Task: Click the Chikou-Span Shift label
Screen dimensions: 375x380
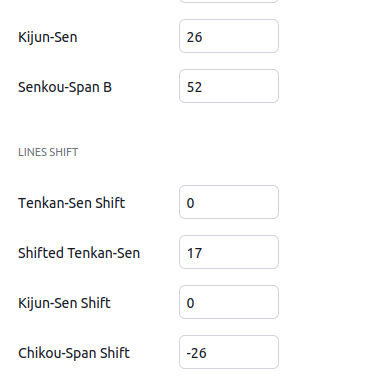Action: point(74,353)
